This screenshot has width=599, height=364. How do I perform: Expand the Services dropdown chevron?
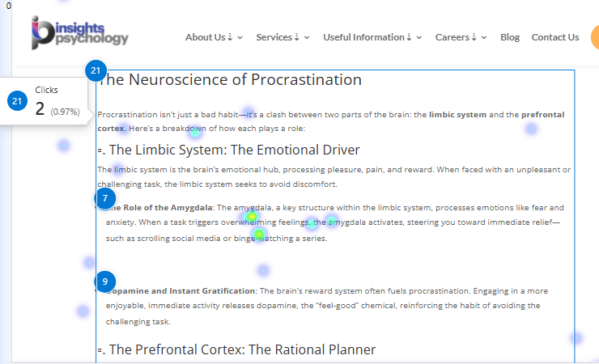point(307,38)
